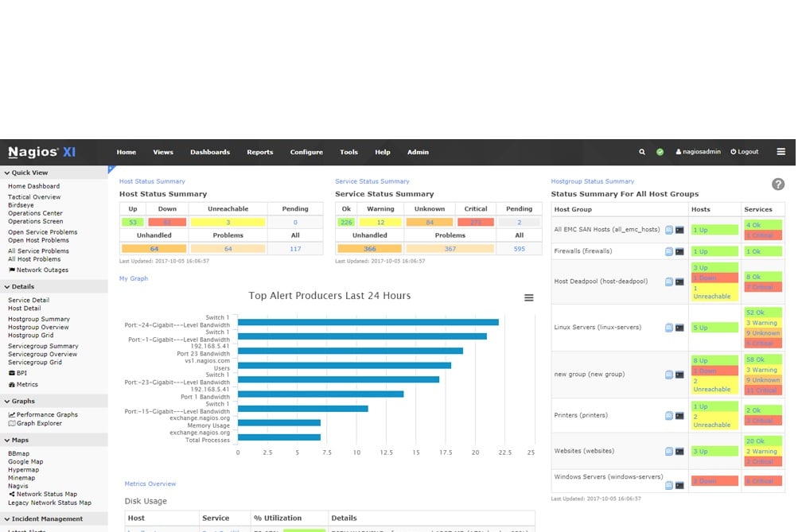Image resolution: width=802 pixels, height=532 pixels.
Task: Open the Service Status Summary dashlet link
Action: (x=372, y=181)
